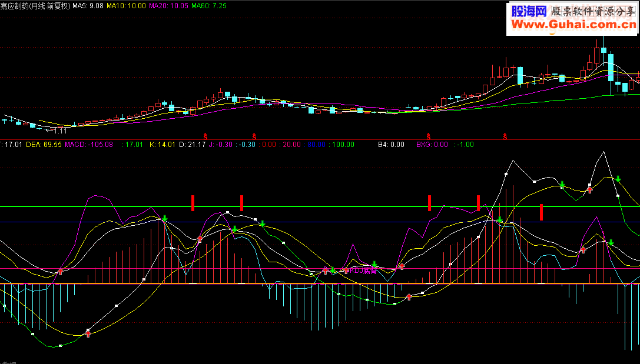Click the red signal bar below the green 100 line
The width and height of the screenshot is (640, 364).
(541, 212)
